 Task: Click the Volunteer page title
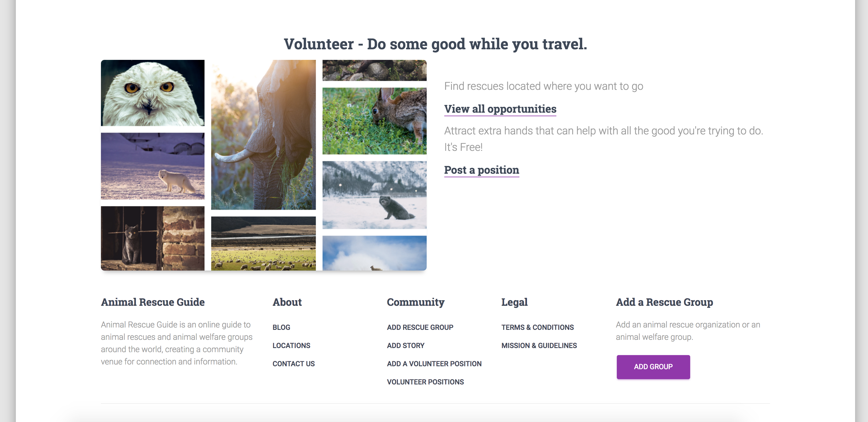tap(435, 43)
